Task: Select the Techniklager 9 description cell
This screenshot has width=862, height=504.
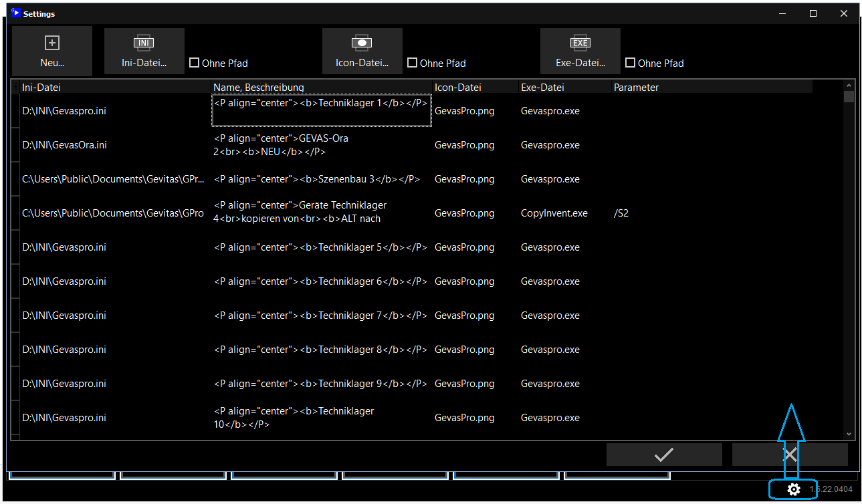Action: point(322,384)
